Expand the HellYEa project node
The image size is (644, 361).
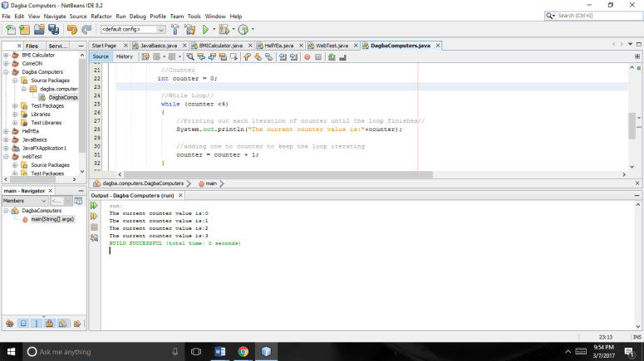click(x=6, y=131)
